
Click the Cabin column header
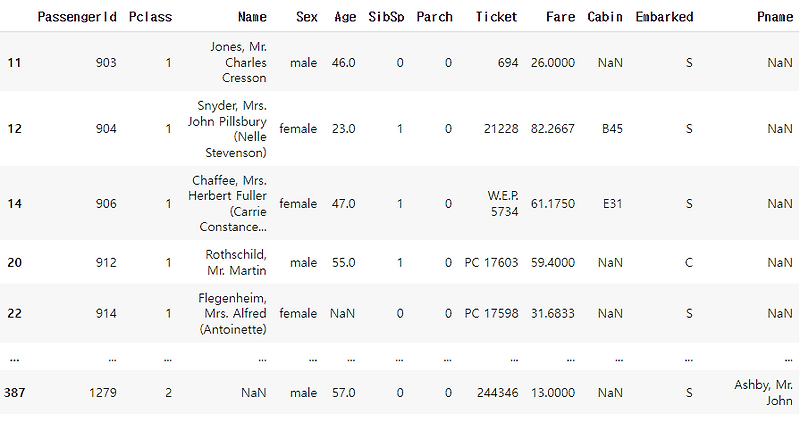coord(605,17)
